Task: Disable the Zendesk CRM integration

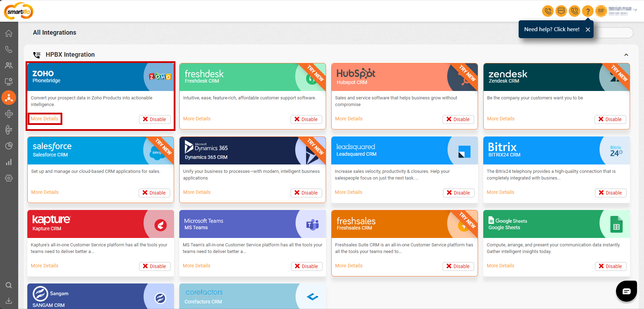Action: [x=610, y=119]
